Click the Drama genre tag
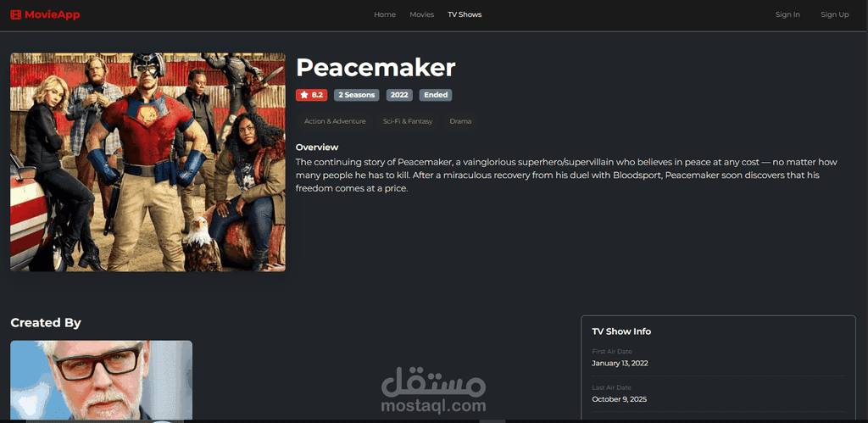This screenshot has width=868, height=423. (x=460, y=121)
